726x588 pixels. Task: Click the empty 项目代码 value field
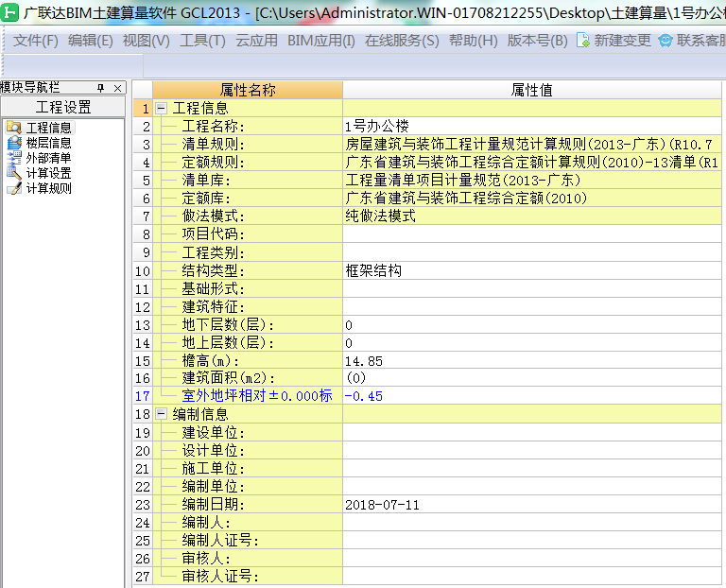(x=532, y=233)
